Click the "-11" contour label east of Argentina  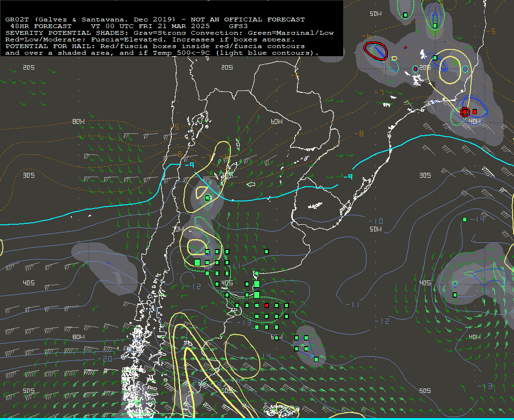[352, 305]
